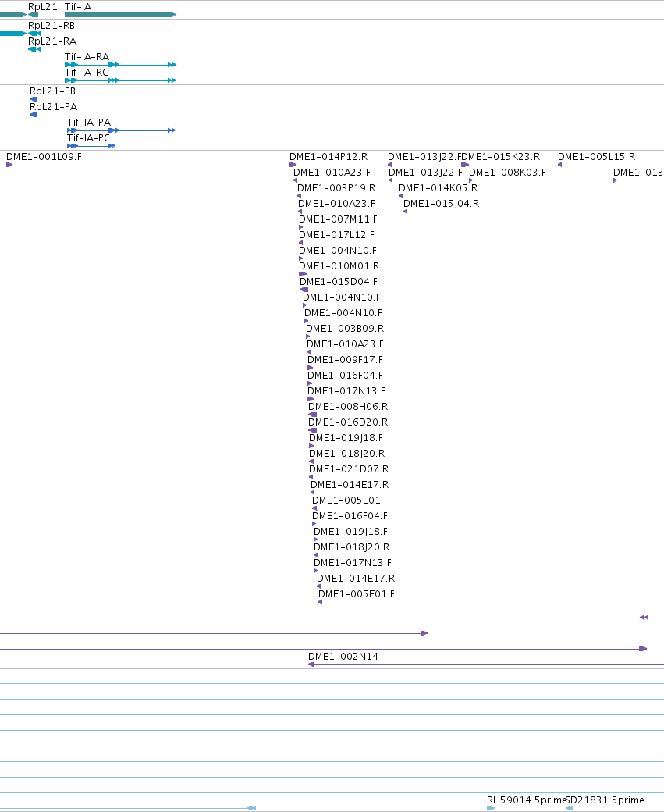Open the DME1-021D07.R feature
Screen dimensions: 664x812
(349, 469)
